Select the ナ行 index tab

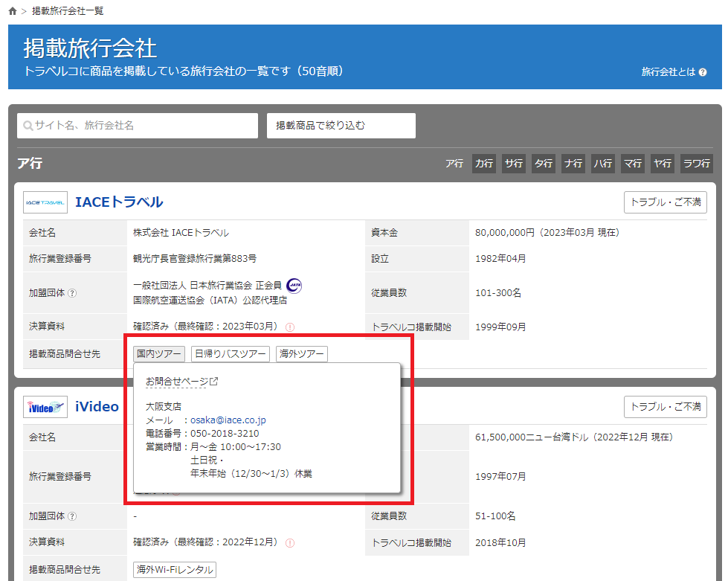pos(573,164)
